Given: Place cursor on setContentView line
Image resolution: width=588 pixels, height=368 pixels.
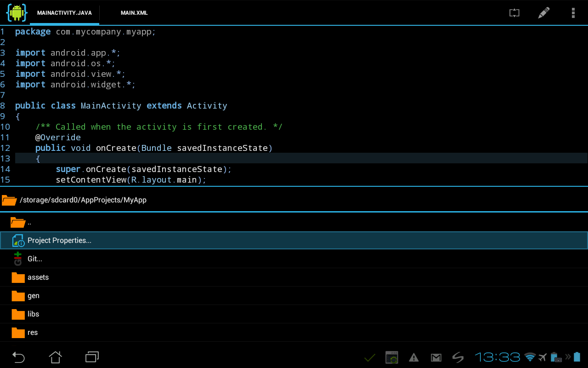Looking at the screenshot, I should click(131, 180).
